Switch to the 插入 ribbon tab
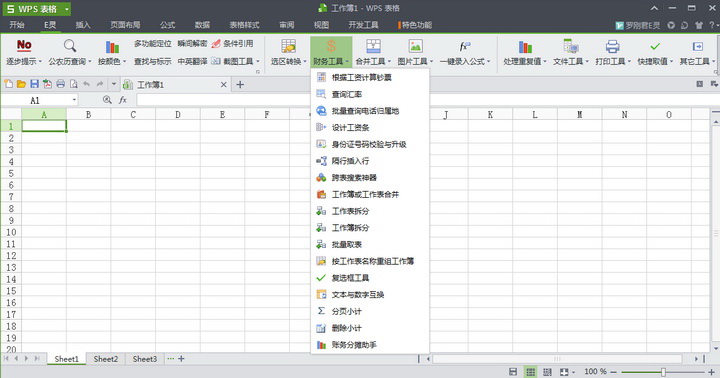720x378 pixels. tap(83, 25)
